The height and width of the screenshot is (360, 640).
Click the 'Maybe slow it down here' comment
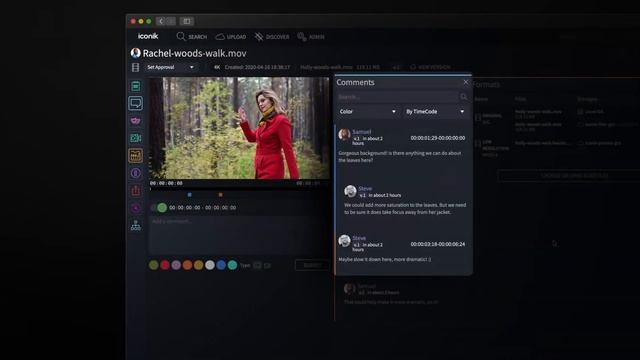point(384,259)
